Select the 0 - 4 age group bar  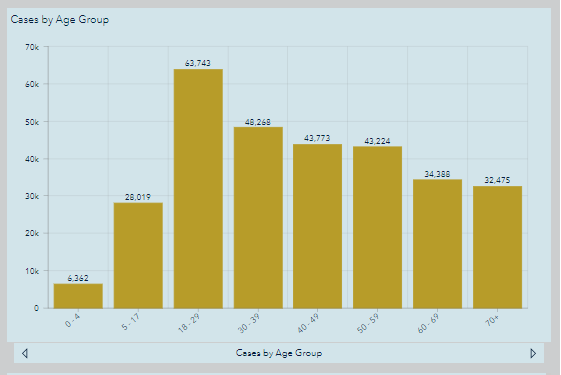tap(78, 296)
